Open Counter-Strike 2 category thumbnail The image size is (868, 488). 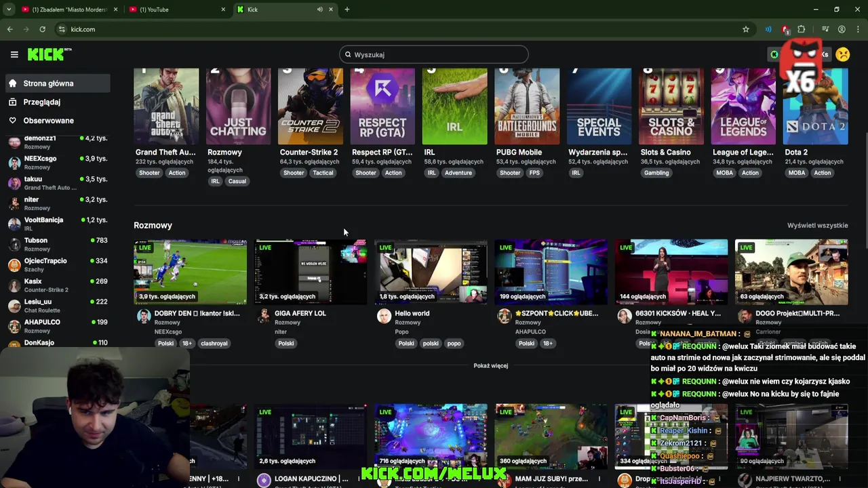point(310,106)
